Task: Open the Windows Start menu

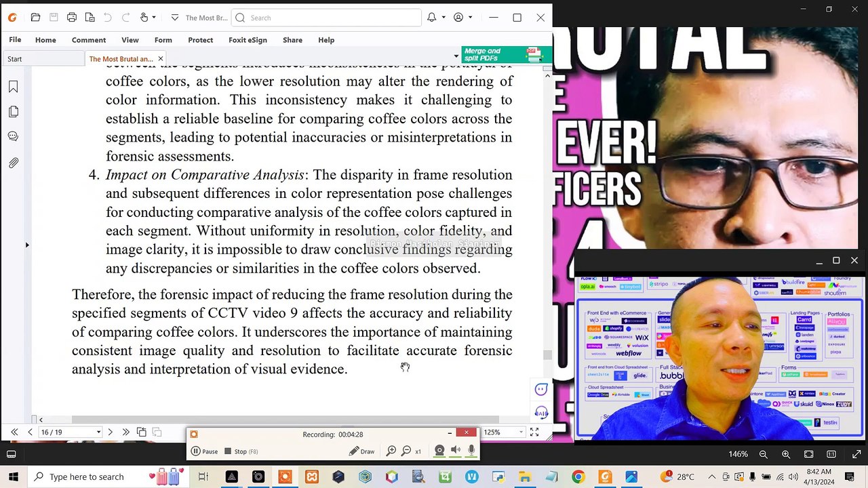Action: click(x=13, y=476)
